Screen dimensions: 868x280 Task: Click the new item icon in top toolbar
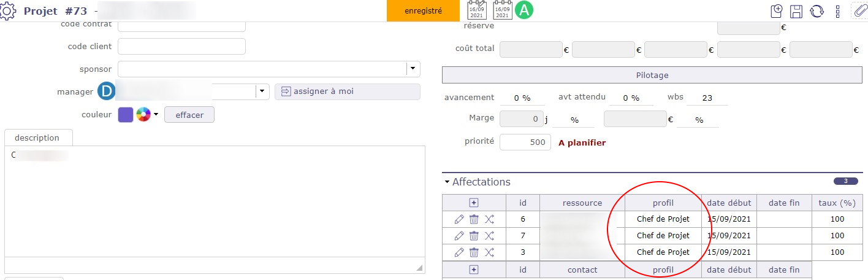click(x=777, y=11)
